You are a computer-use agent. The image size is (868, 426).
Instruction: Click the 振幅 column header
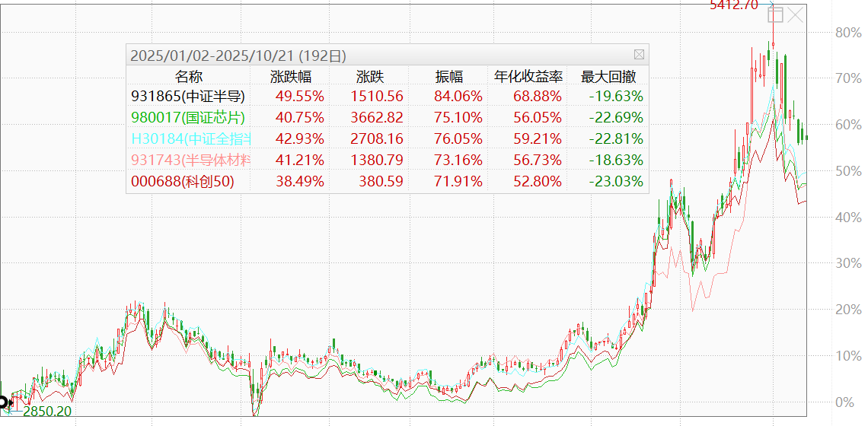tap(448, 77)
